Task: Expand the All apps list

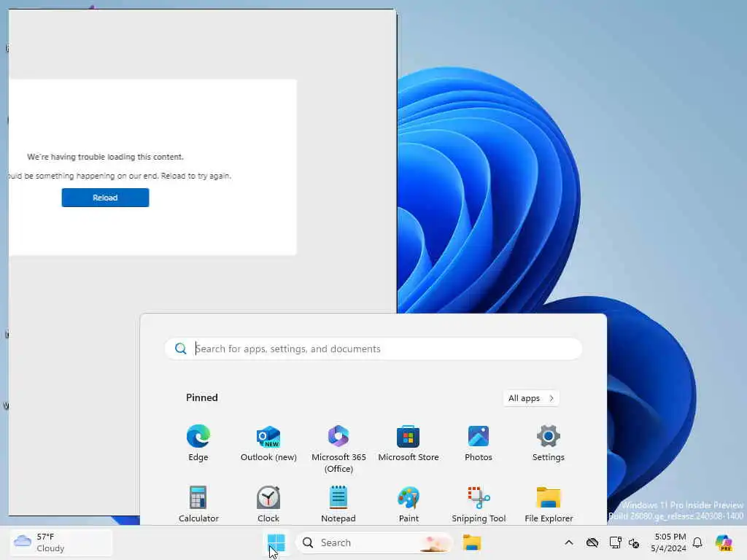Action: 531,398
